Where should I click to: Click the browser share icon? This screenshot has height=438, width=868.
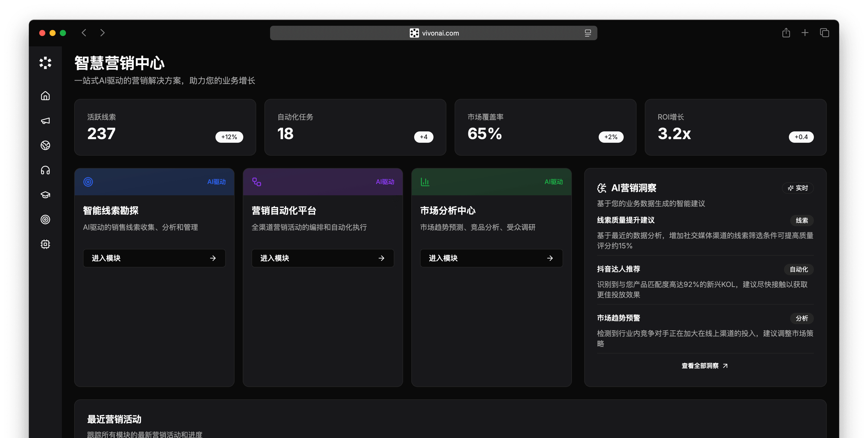pos(786,33)
